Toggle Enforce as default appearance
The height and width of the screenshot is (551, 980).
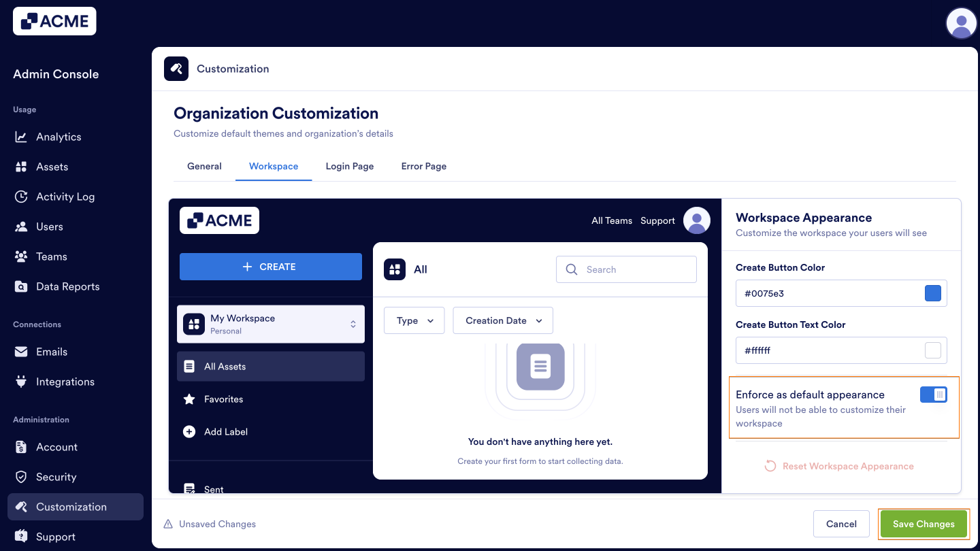(x=933, y=394)
